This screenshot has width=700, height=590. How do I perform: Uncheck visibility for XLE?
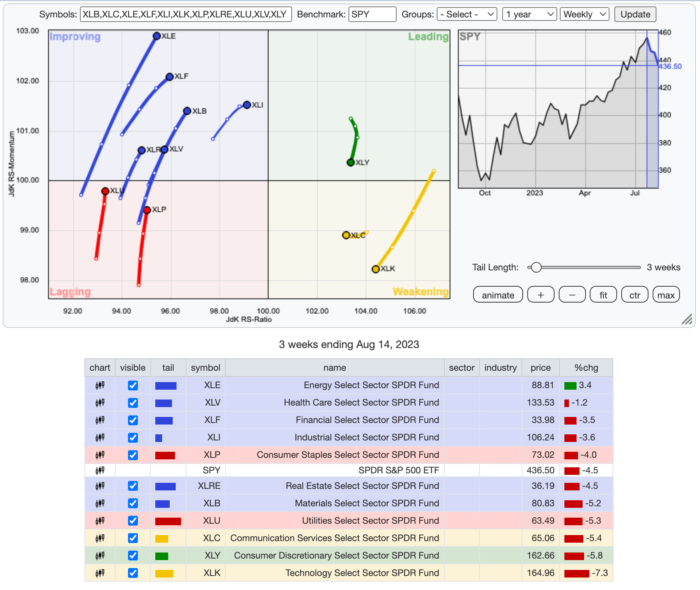point(133,386)
